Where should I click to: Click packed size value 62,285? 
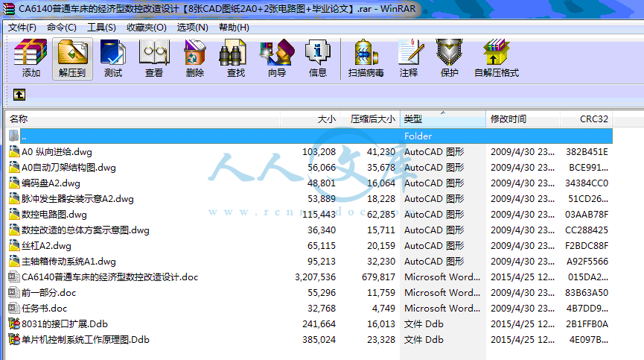point(380,215)
